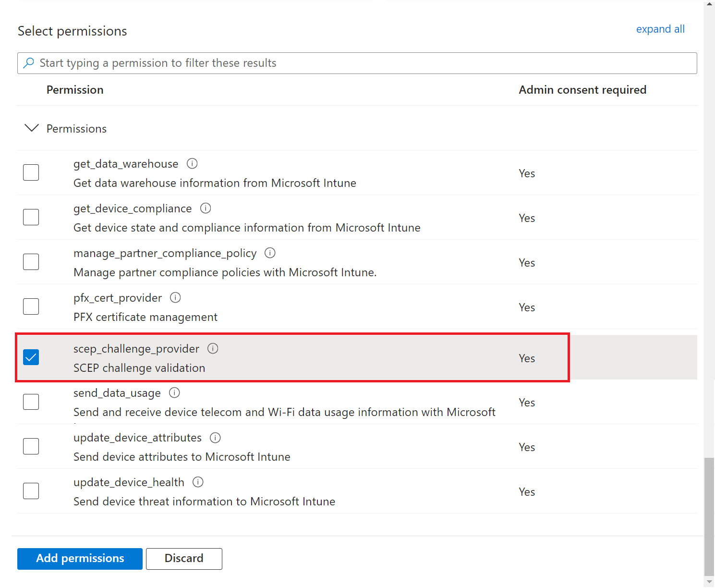The width and height of the screenshot is (715, 588).
Task: Click the expand all link
Action: [x=660, y=29]
